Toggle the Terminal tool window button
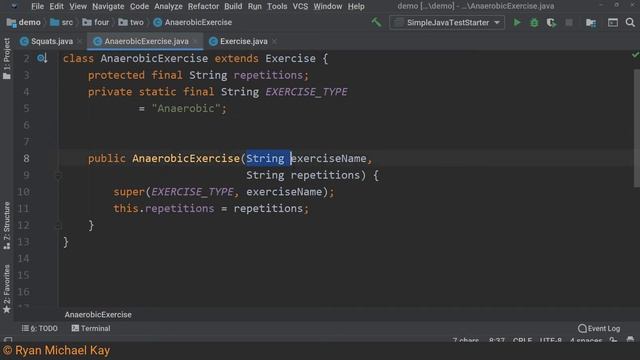 pos(91,328)
